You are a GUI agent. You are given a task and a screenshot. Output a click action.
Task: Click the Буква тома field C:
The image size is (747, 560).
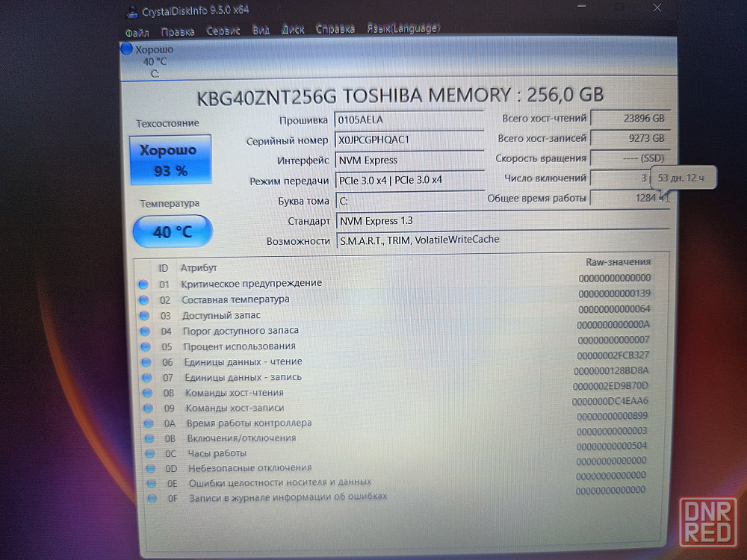[x=410, y=200]
